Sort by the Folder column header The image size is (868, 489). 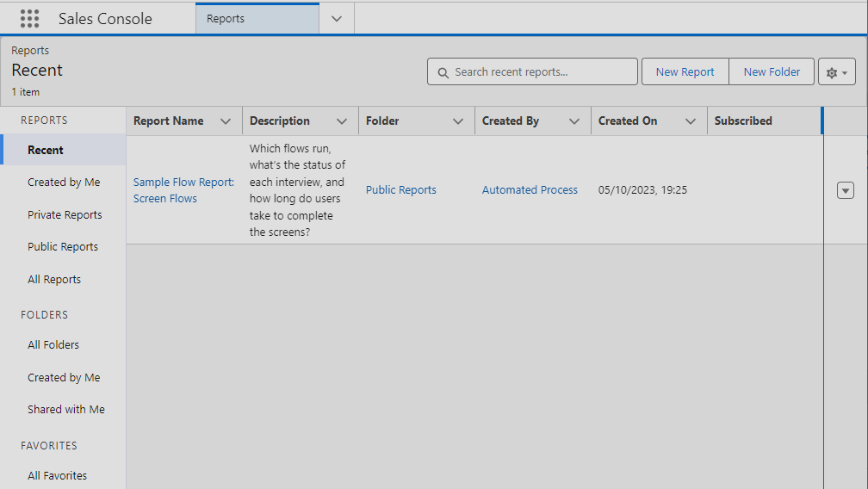pos(382,121)
